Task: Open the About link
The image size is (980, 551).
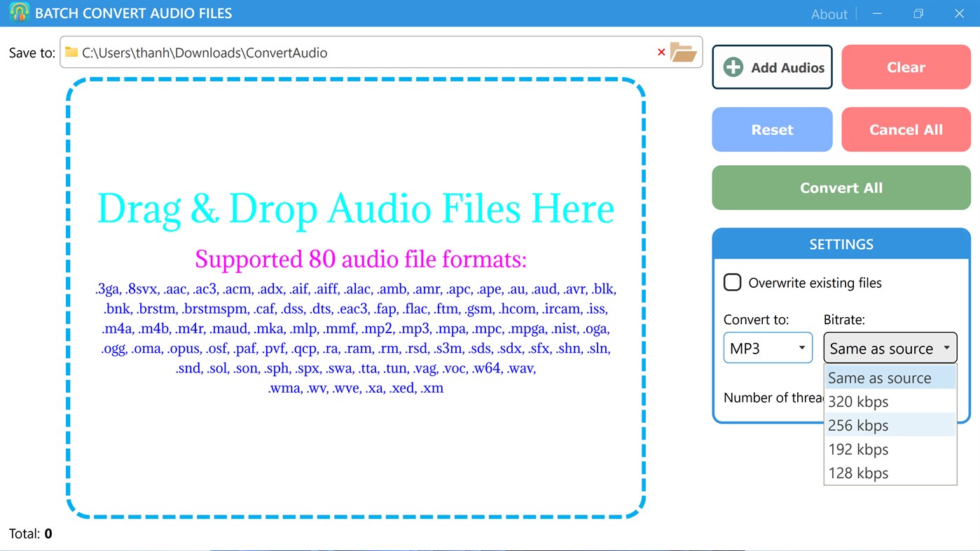Action: (829, 14)
